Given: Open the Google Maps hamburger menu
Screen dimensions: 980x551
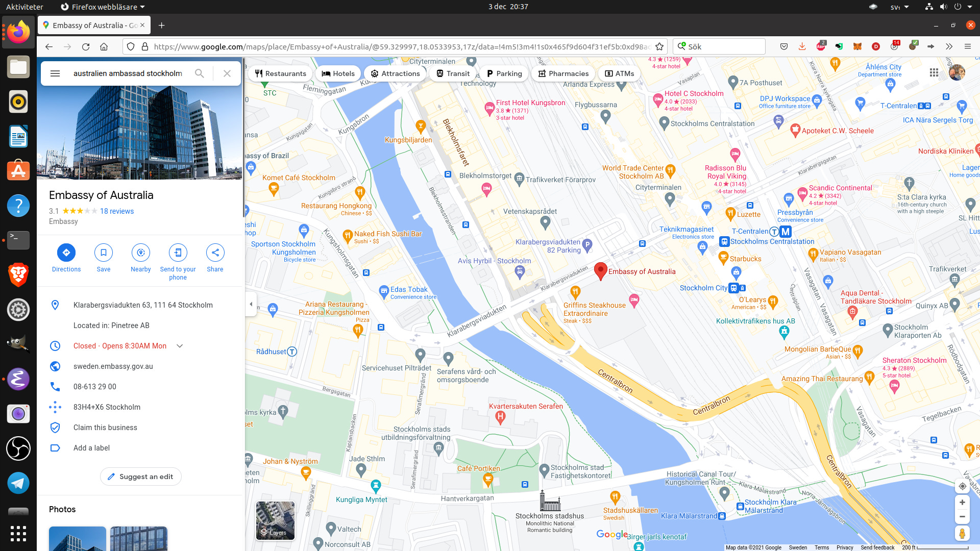Looking at the screenshot, I should (x=55, y=73).
